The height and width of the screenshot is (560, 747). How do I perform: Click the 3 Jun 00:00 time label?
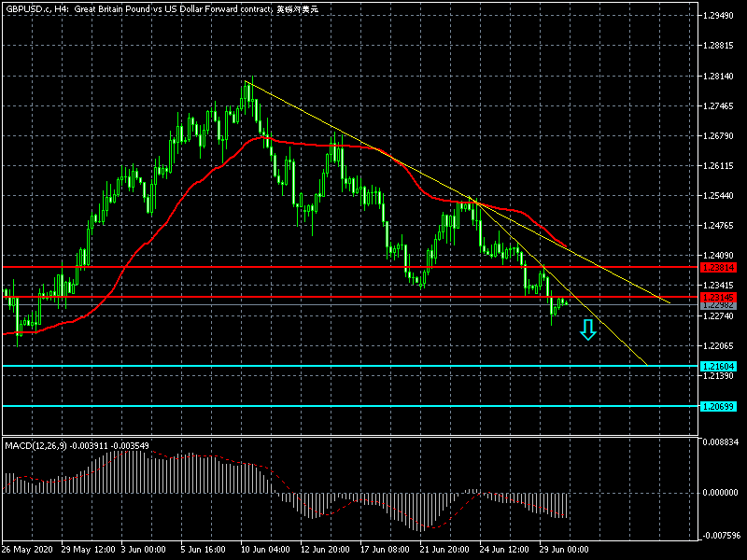[147, 548]
